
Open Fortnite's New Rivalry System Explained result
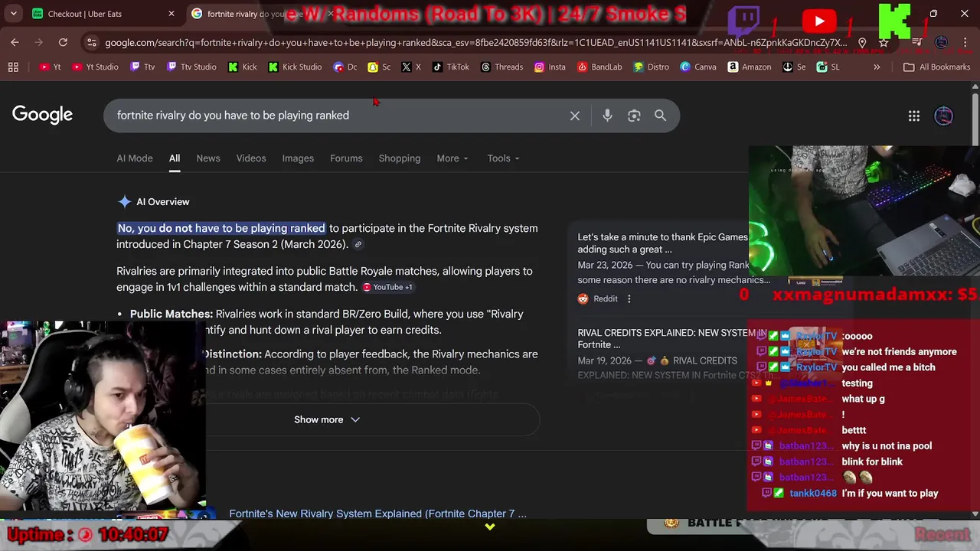click(x=377, y=514)
